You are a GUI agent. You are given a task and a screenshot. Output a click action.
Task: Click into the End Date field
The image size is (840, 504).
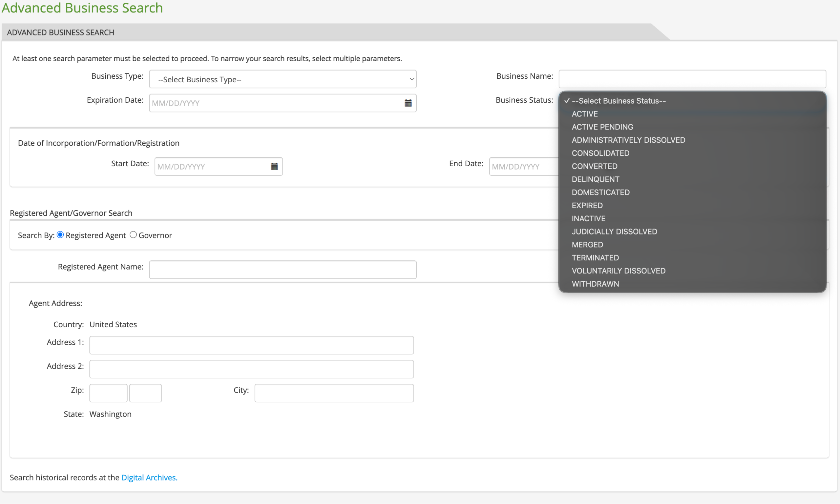524,167
